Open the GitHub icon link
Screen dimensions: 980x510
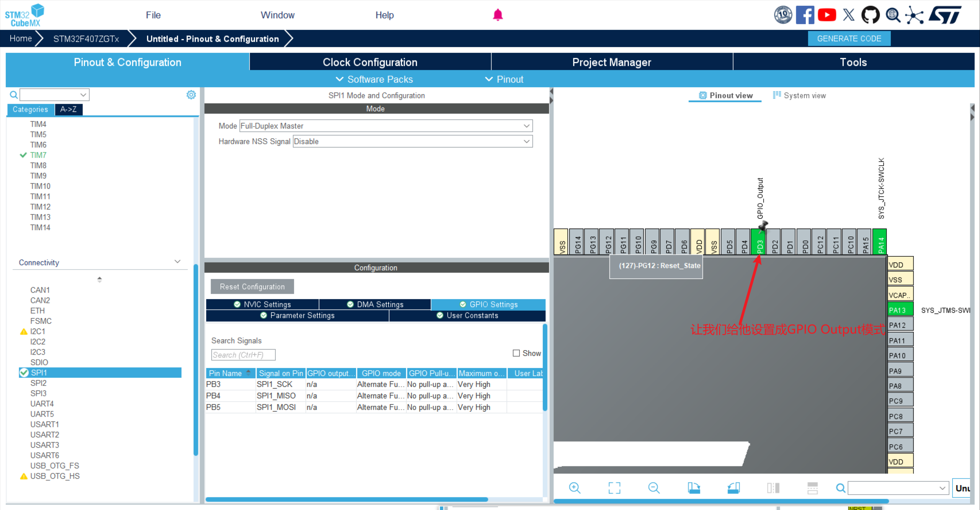870,15
